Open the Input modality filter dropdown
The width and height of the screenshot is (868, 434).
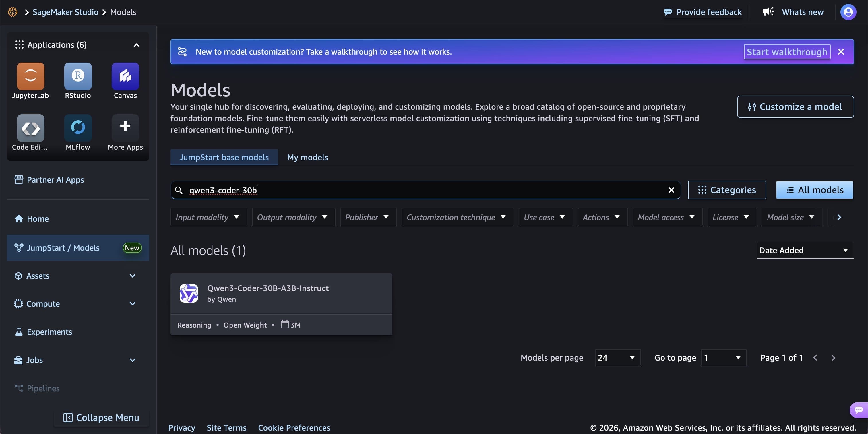pyautogui.click(x=209, y=217)
